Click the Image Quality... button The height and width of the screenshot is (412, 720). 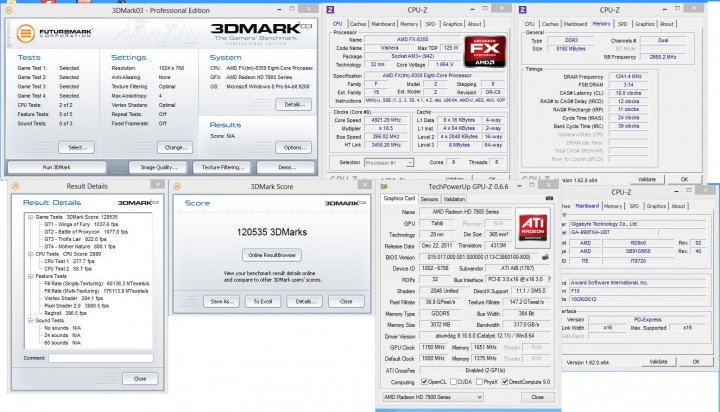(158, 167)
